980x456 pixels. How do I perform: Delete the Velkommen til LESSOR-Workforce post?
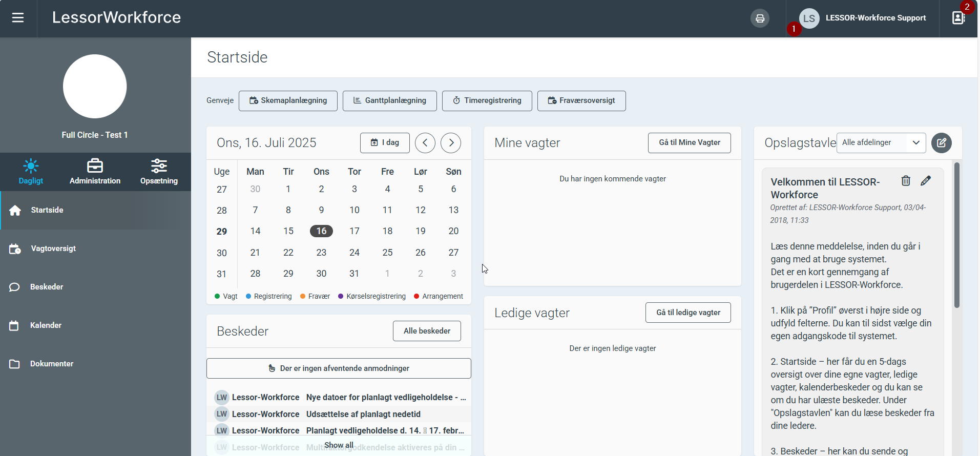906,181
